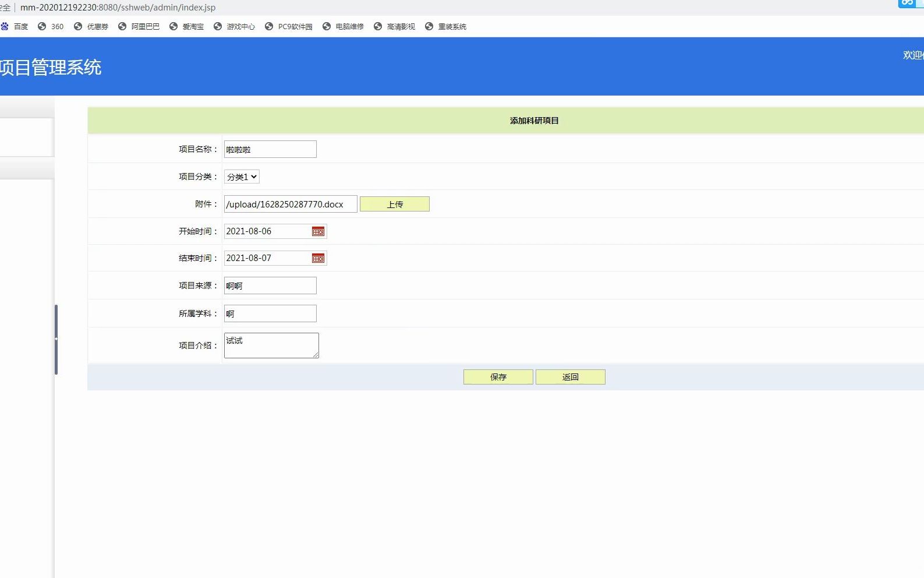Focus the 所属学科 input field
This screenshot has height=578, width=924.
pos(270,313)
